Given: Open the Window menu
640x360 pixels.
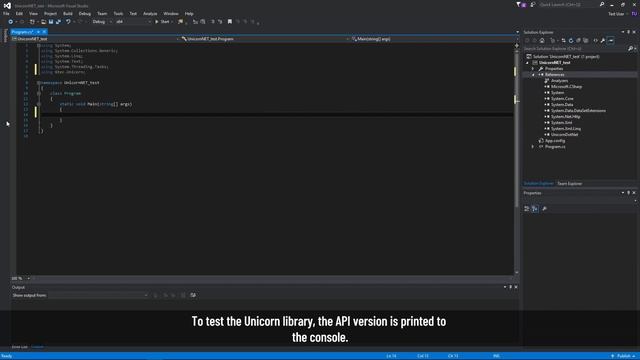Looking at the screenshot, I should pyautogui.click(x=171, y=13).
